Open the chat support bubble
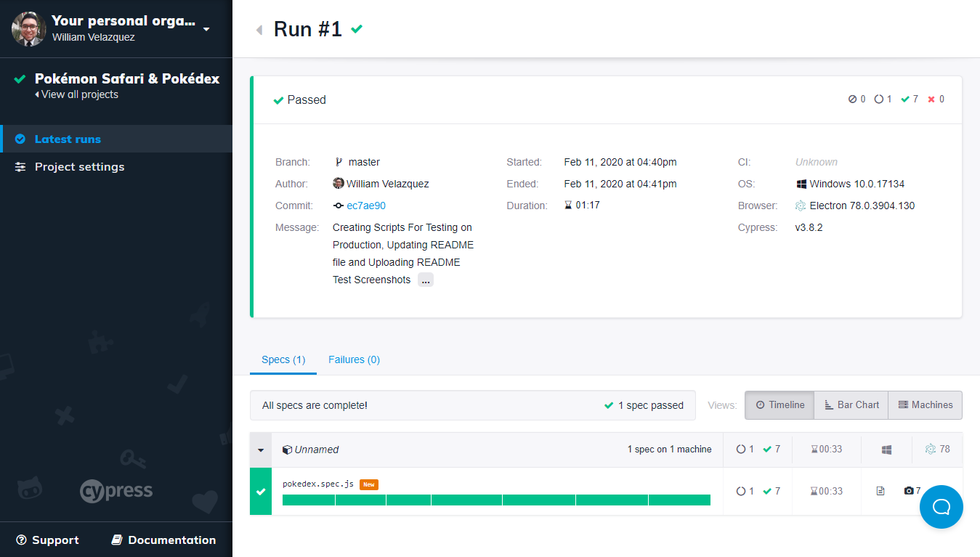The width and height of the screenshot is (980, 557). point(941,507)
